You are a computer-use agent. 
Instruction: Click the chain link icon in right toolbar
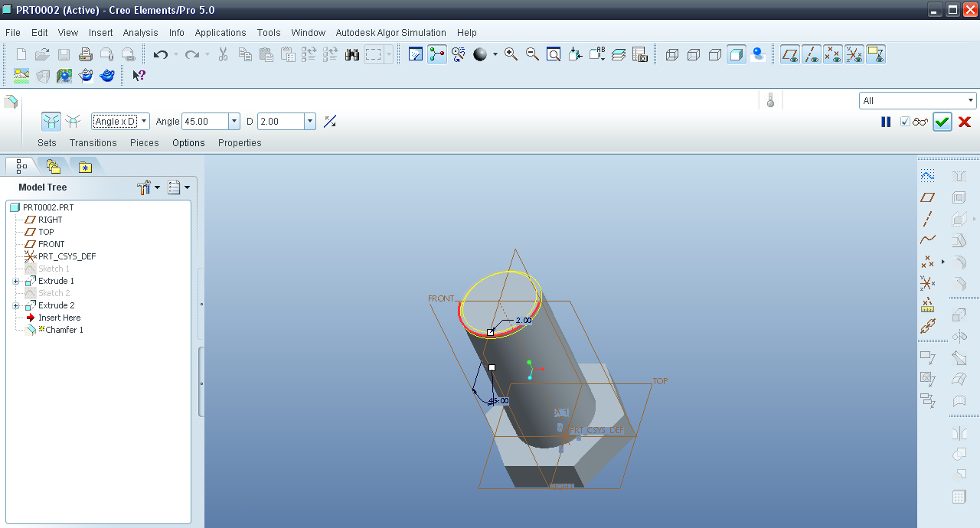point(927,327)
